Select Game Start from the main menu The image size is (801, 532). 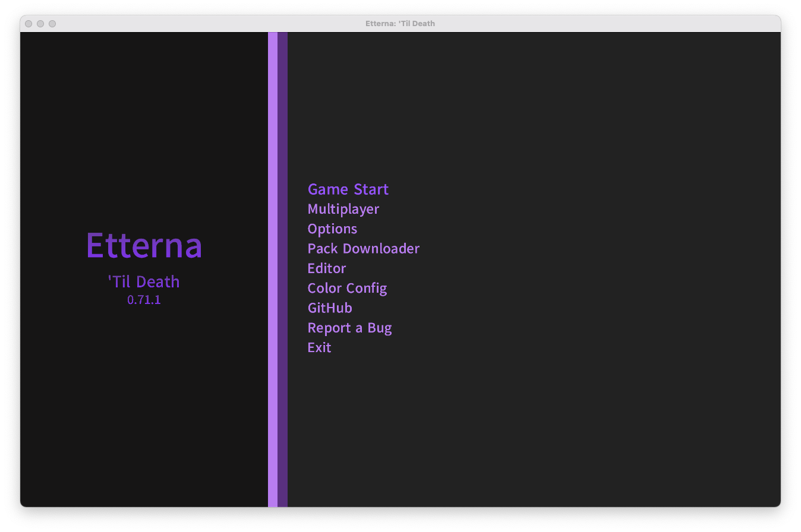point(348,189)
